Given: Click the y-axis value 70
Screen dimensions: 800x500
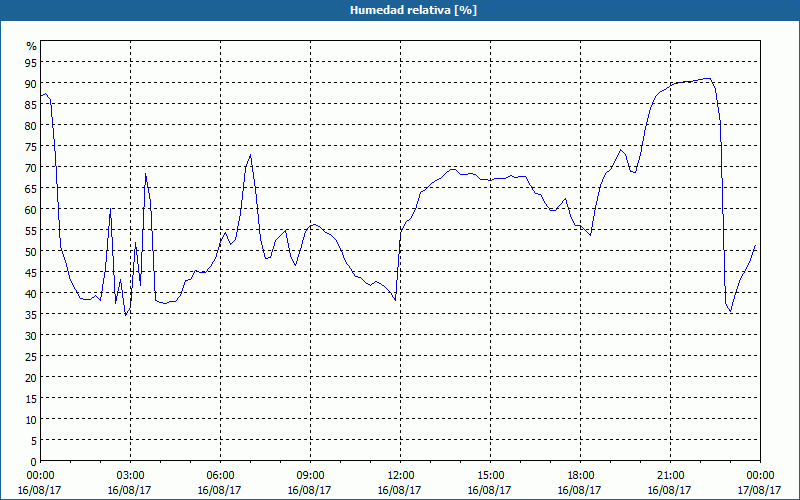Looking at the screenshot, I should pyautogui.click(x=31, y=167).
